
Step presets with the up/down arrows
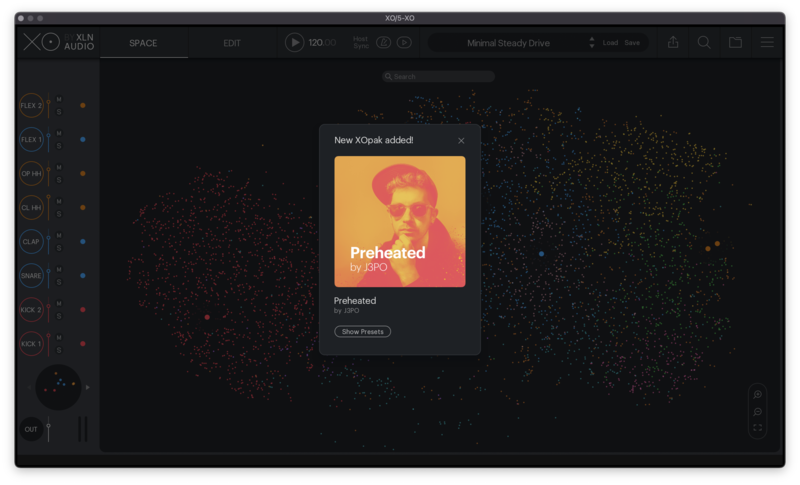pyautogui.click(x=592, y=42)
